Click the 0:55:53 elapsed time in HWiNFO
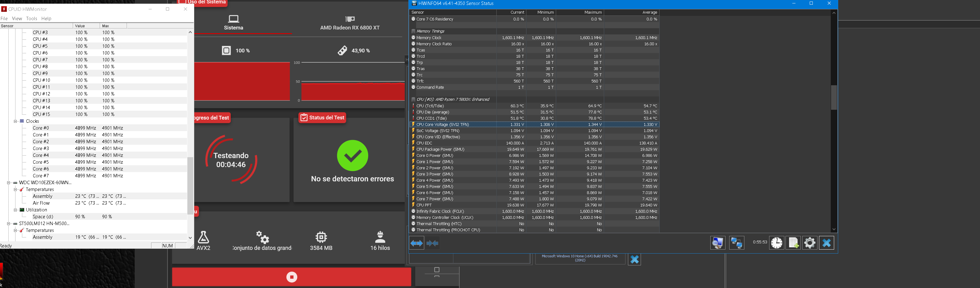Viewport: 980px width, 288px height. click(x=760, y=242)
